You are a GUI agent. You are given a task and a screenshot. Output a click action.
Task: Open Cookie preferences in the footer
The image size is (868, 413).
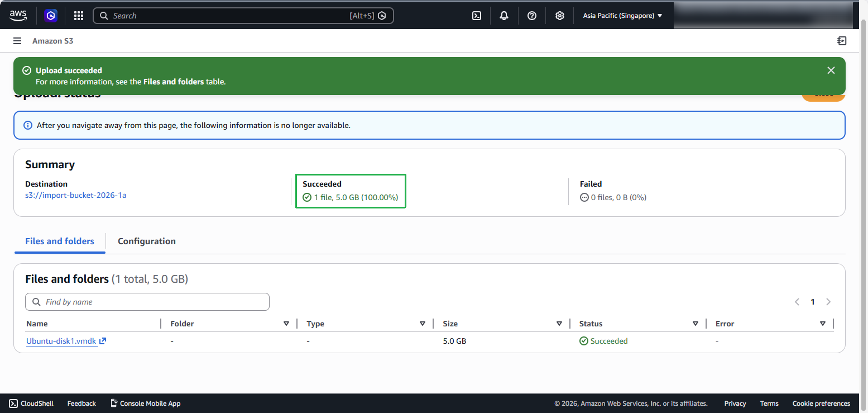pyautogui.click(x=821, y=403)
